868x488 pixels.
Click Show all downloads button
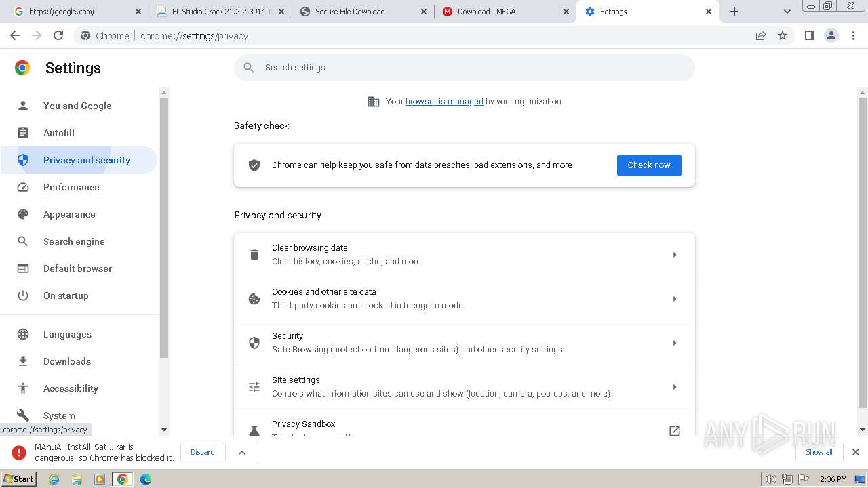click(818, 452)
